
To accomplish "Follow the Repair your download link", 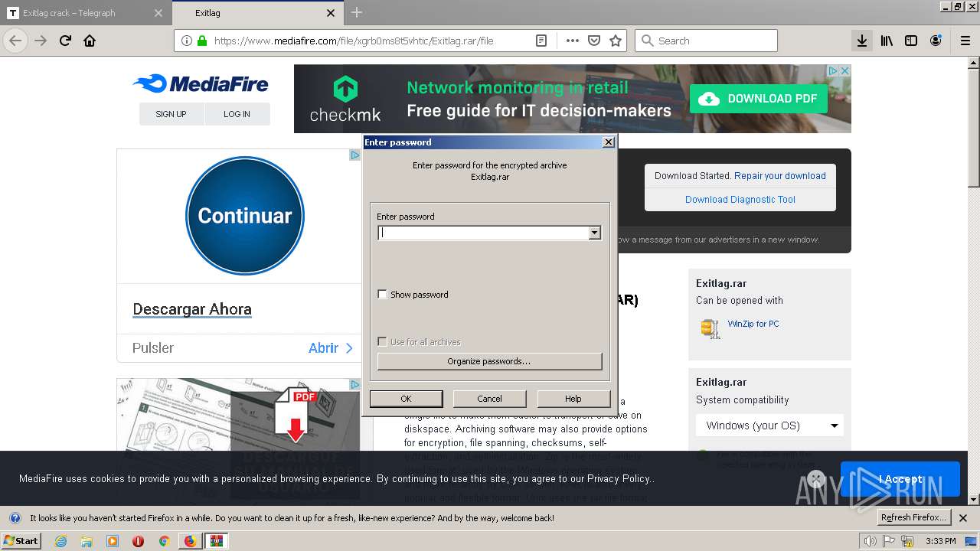I will [x=780, y=175].
